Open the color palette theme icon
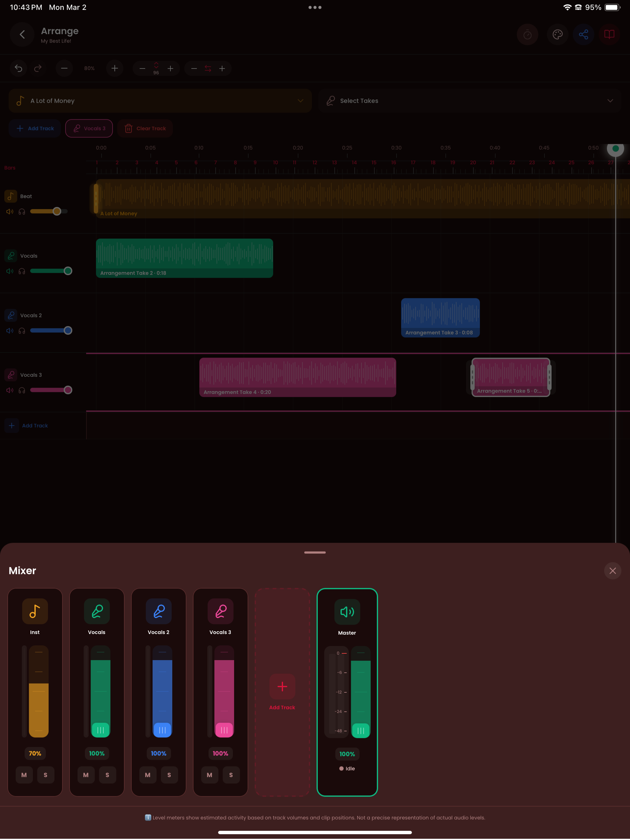 (x=557, y=34)
